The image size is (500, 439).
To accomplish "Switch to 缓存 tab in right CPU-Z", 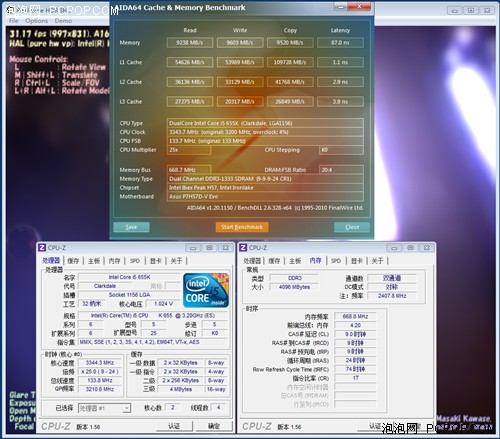I will pyautogui.click(x=274, y=261).
